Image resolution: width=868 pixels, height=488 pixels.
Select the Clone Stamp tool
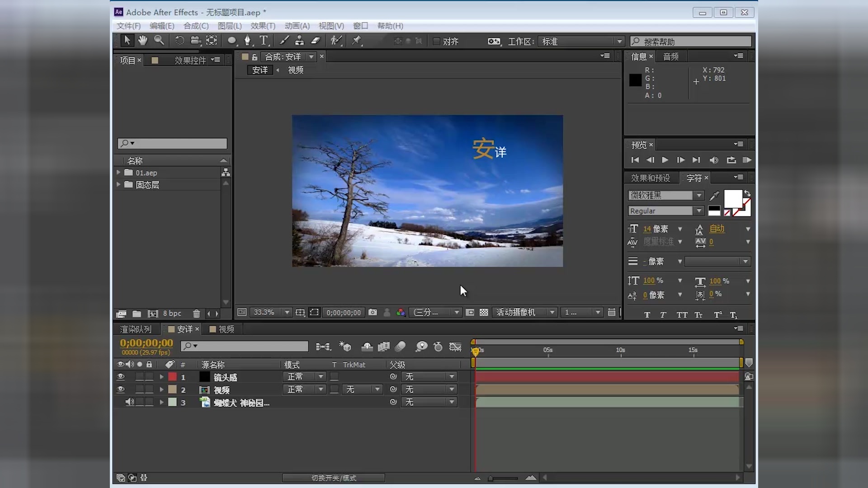299,41
